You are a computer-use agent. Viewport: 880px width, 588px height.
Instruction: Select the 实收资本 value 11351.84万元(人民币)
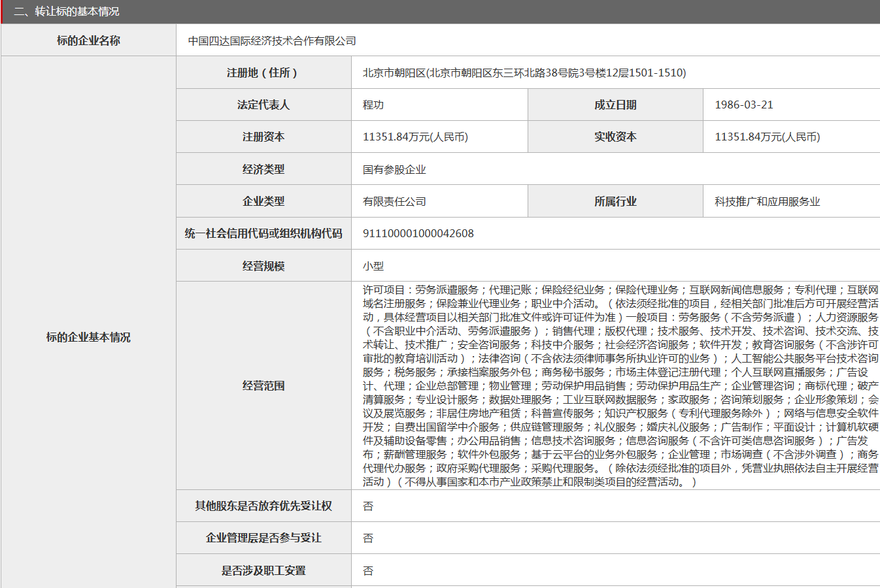pos(767,137)
